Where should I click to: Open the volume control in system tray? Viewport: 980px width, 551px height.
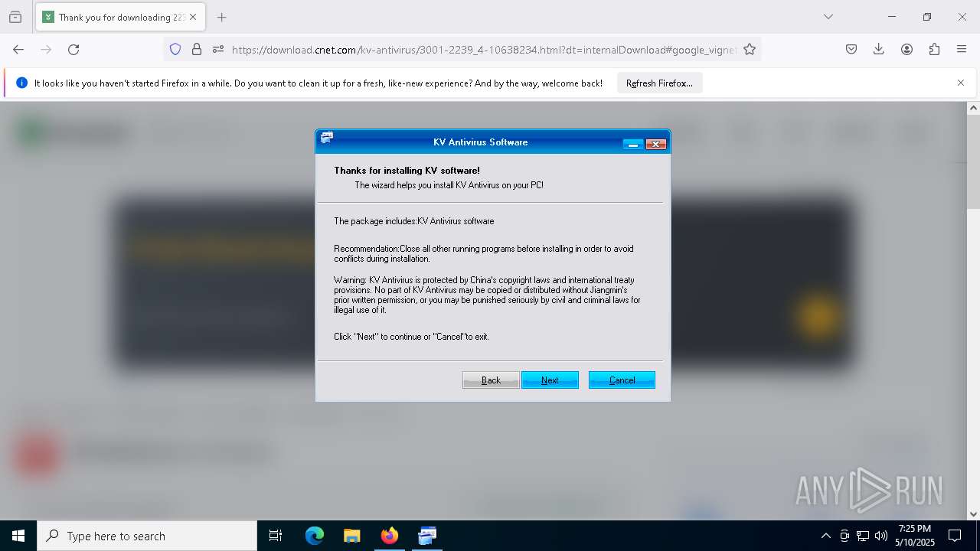click(x=881, y=536)
